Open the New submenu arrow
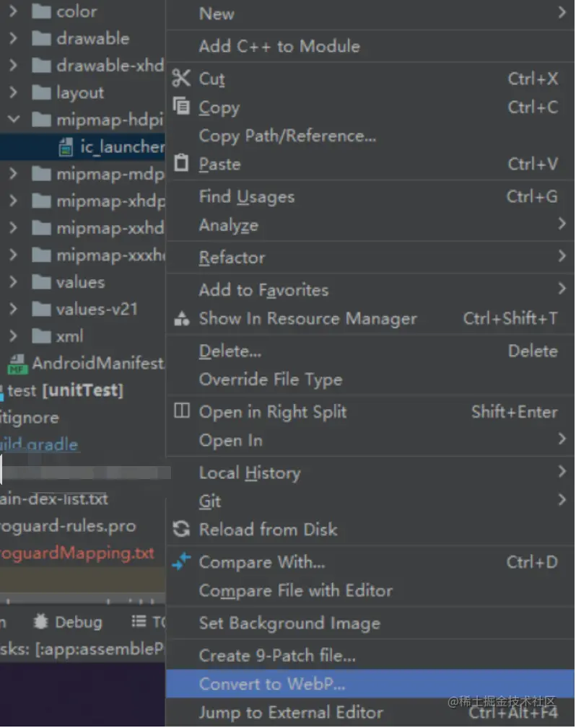The image size is (576, 728). pos(562,12)
